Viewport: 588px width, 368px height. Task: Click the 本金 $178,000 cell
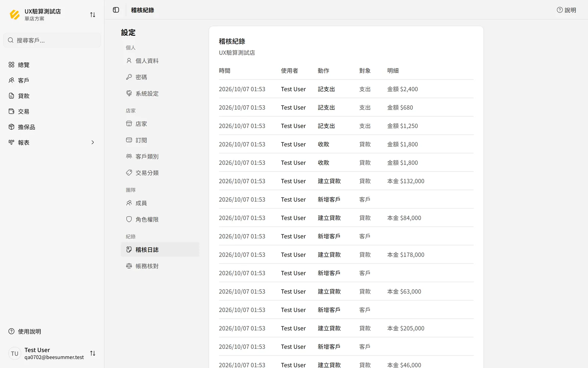click(406, 255)
